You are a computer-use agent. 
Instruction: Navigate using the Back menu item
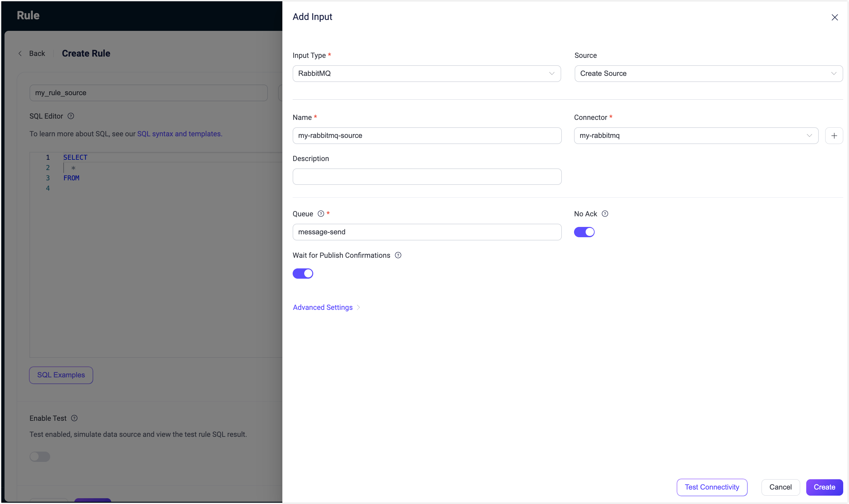pos(37,53)
